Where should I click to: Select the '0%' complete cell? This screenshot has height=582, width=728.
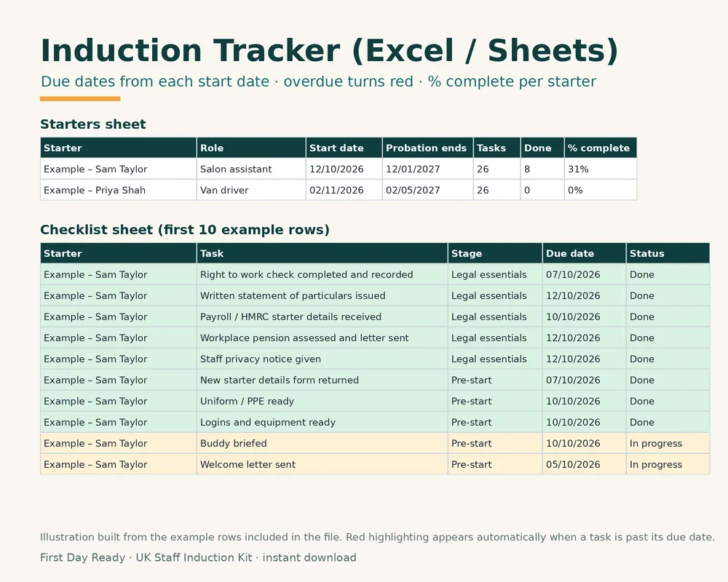601,190
